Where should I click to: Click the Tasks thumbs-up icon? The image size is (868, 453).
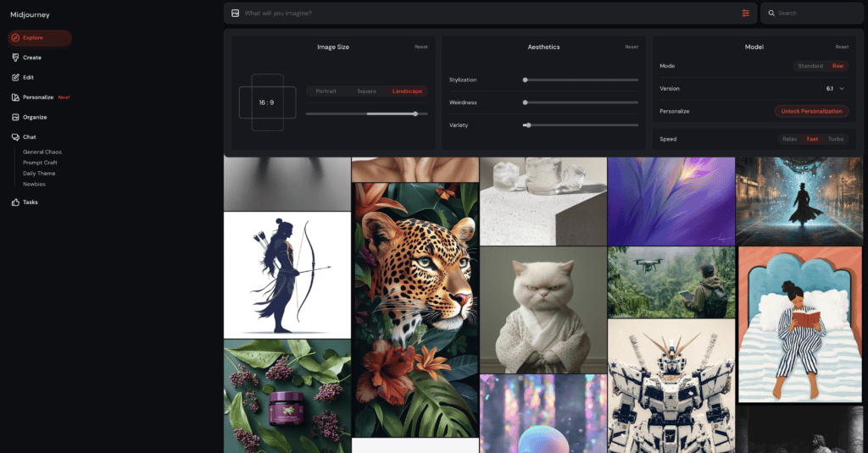[15, 202]
